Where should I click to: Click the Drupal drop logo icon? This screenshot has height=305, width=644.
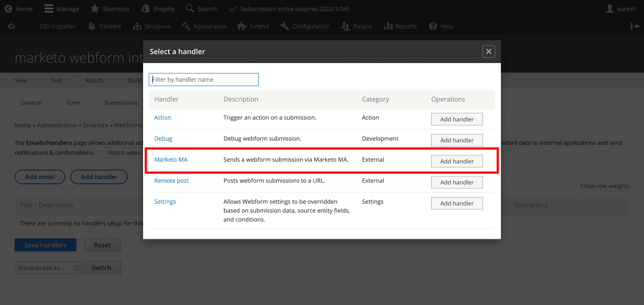(12, 26)
